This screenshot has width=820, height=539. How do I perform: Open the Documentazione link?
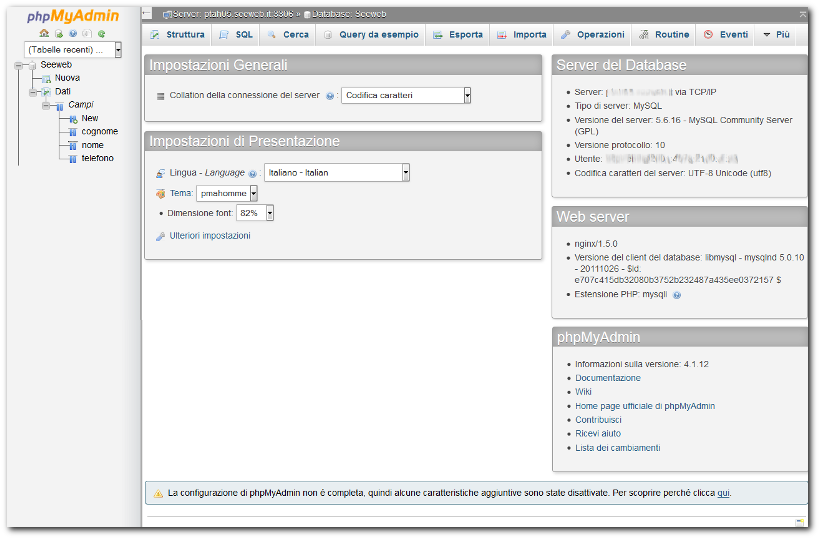tap(608, 379)
